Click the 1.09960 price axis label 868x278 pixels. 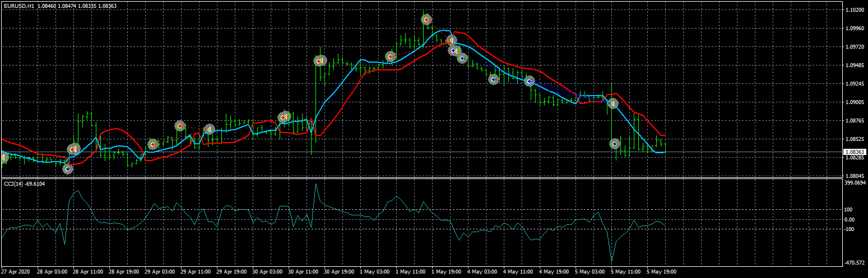tap(854, 29)
